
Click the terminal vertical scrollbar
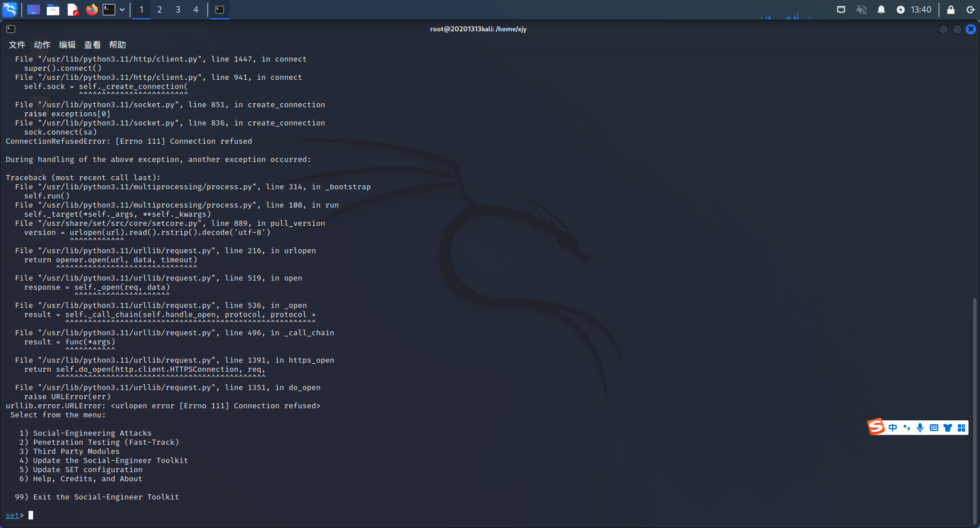975,411
